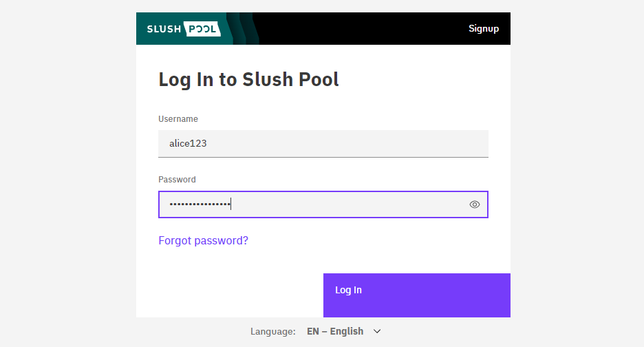Focus the Username input field

click(323, 143)
